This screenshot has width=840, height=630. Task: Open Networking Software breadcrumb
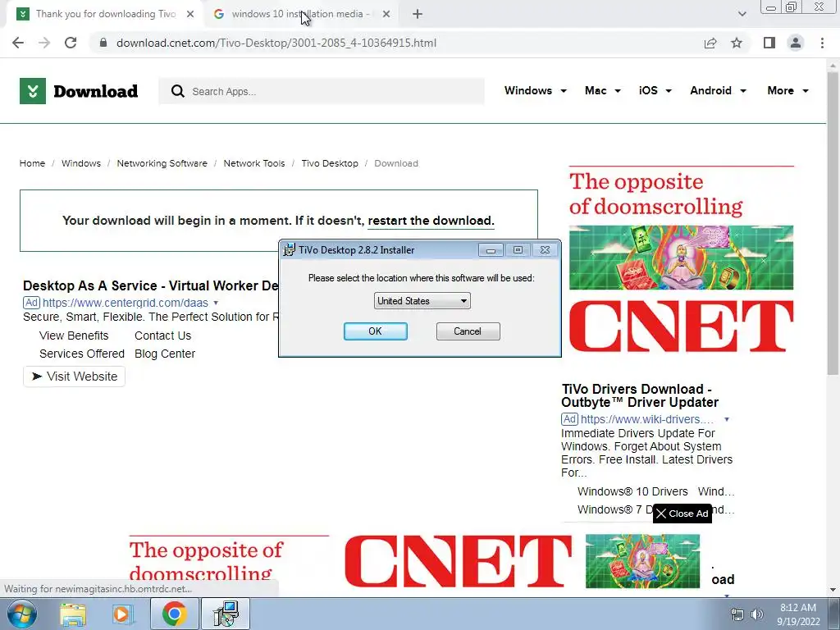(162, 163)
